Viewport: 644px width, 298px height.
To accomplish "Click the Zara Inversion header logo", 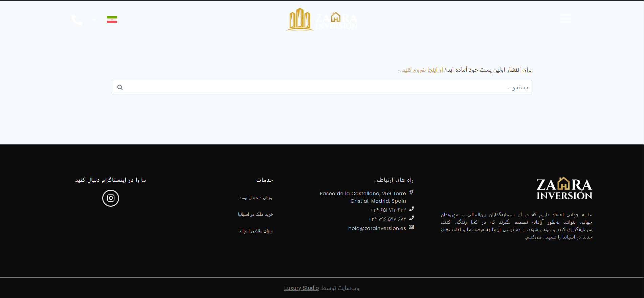I will click(321, 19).
